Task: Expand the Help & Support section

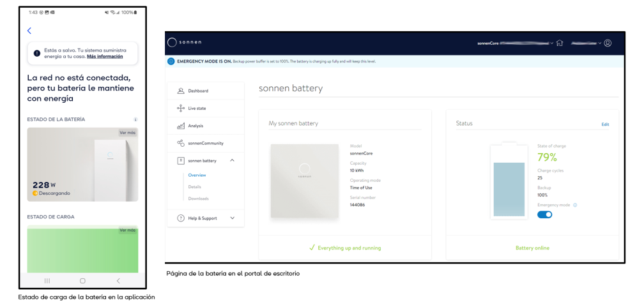Action: pyautogui.click(x=232, y=218)
